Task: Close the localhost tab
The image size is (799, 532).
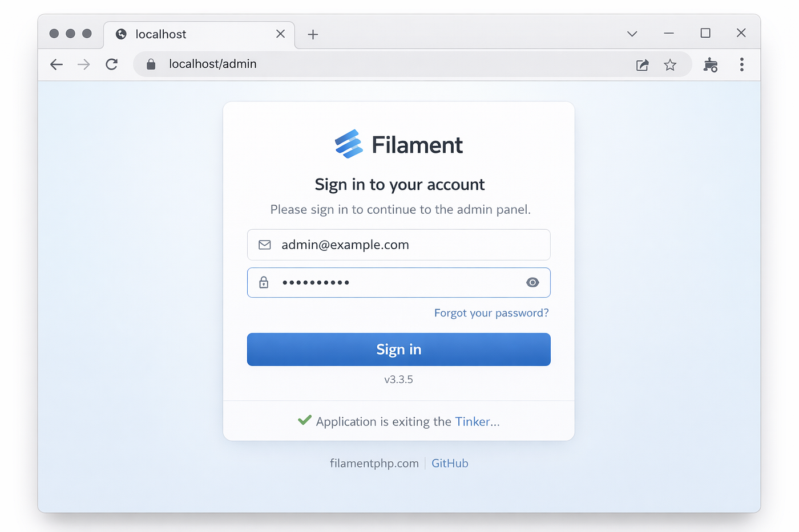Action: tap(280, 34)
